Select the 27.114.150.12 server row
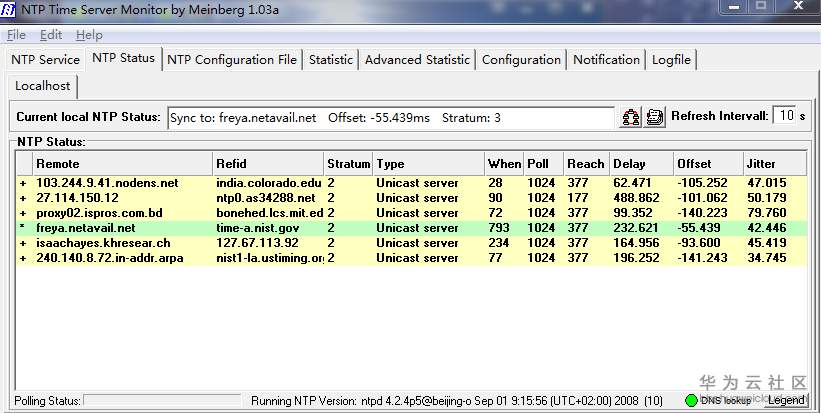The width and height of the screenshot is (821, 413). (x=412, y=198)
